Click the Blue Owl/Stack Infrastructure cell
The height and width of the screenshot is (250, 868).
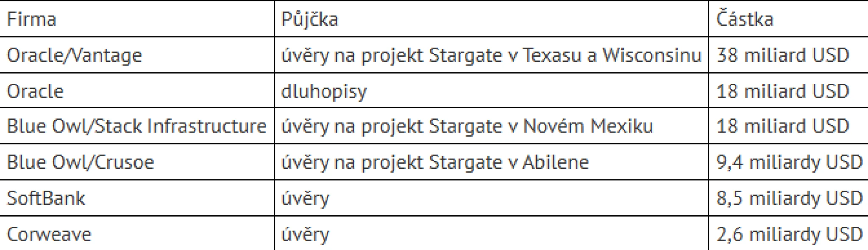click(136, 126)
